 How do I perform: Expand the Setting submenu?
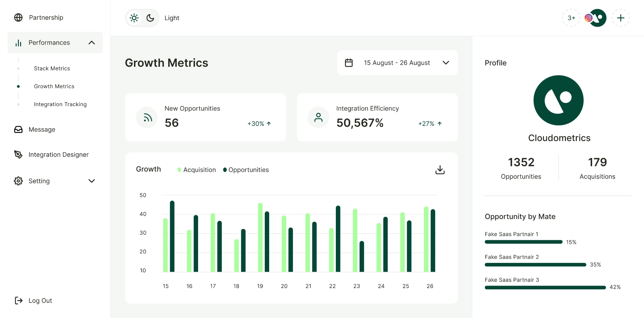92,181
